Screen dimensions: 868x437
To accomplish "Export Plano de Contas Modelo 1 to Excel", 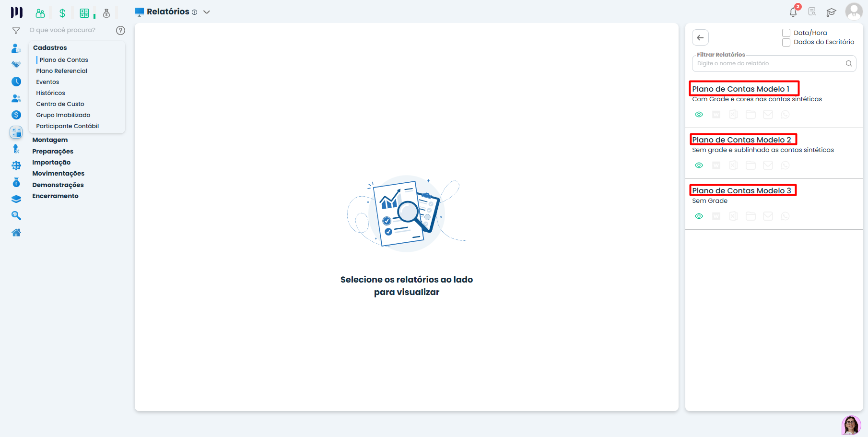I will 733,115.
